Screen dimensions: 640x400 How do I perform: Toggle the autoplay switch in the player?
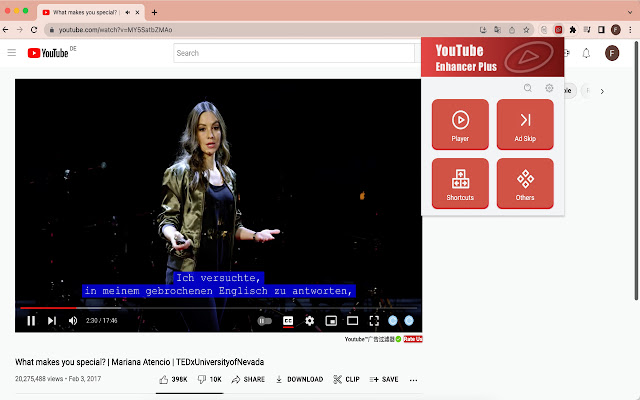coord(264,321)
